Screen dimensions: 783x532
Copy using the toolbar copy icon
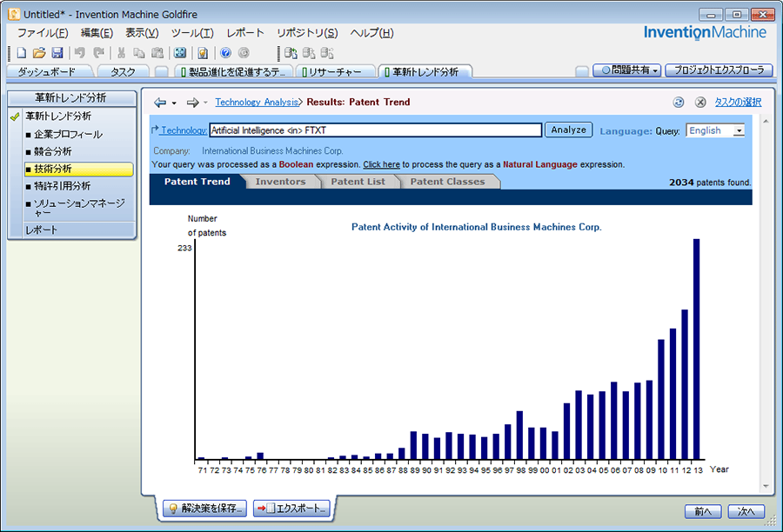pos(139,53)
